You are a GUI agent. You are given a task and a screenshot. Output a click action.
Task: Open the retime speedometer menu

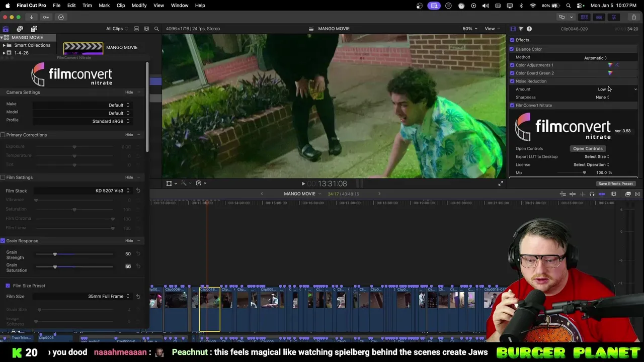[200, 183]
